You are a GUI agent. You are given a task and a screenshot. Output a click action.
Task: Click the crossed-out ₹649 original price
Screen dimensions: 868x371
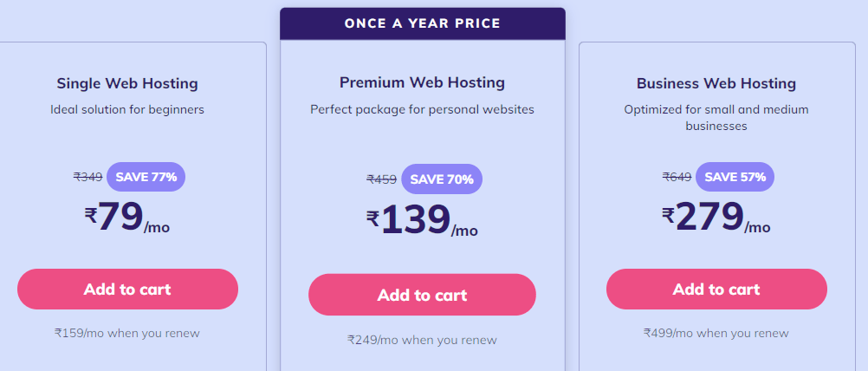point(677,177)
